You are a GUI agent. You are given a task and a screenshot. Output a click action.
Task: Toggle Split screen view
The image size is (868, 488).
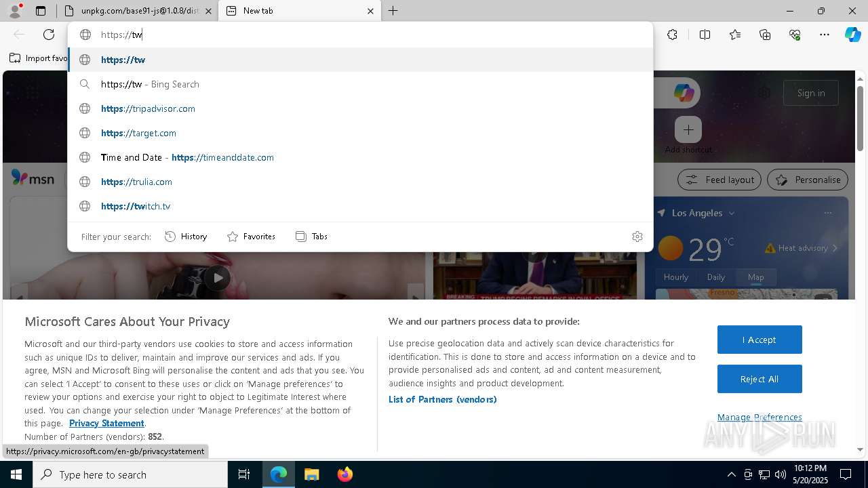point(705,35)
